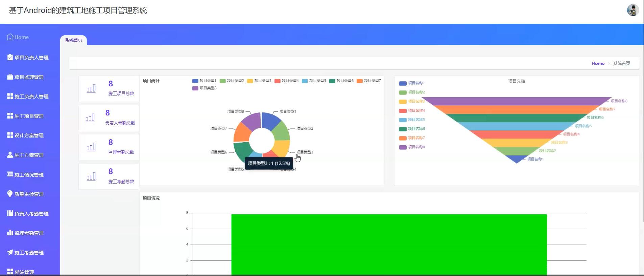Viewport: 644px width, 276px height.
Task: Click the list icon beside 施工情况管理
Action: click(10, 174)
